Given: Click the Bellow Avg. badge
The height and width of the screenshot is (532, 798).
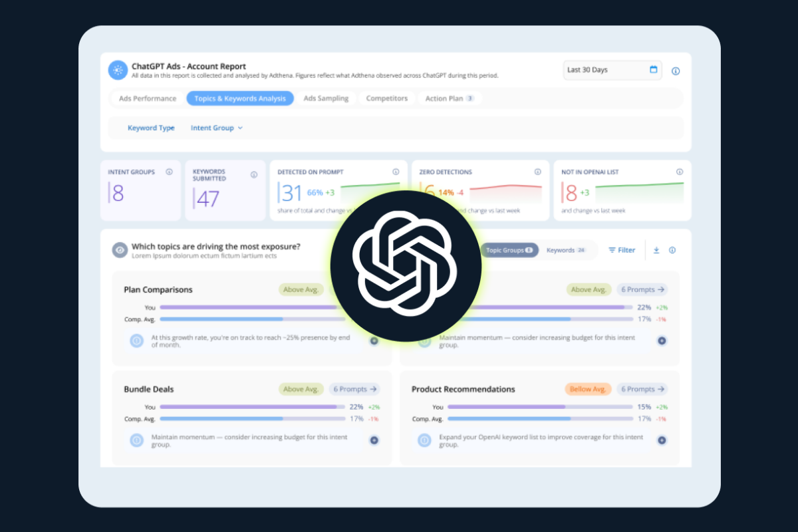Looking at the screenshot, I should tap(589, 389).
